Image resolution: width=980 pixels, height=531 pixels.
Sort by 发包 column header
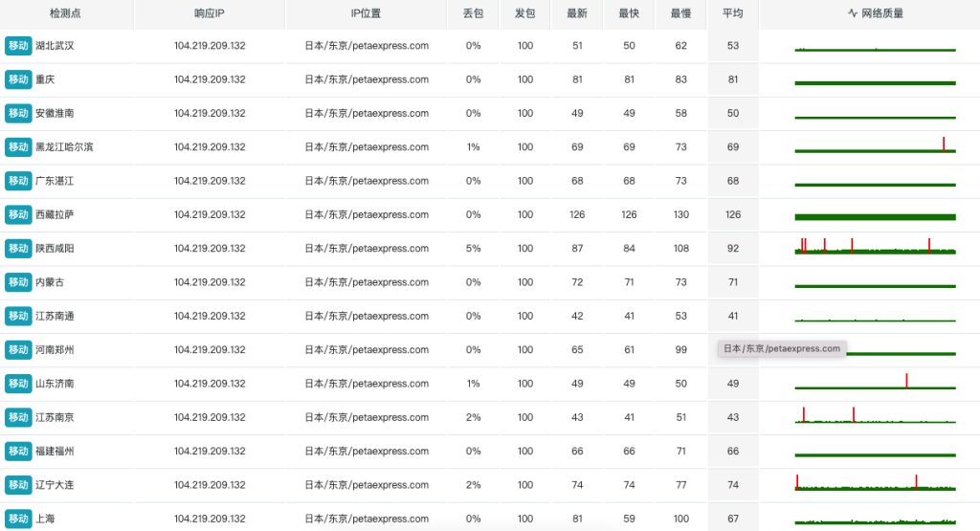(x=525, y=13)
